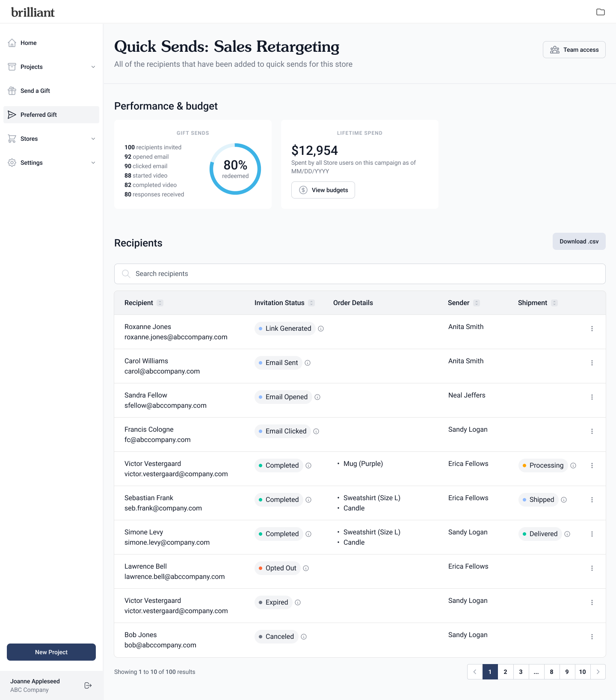This screenshot has width=616, height=700.
Task: Sort table by Shipment column
Action: pos(554,303)
